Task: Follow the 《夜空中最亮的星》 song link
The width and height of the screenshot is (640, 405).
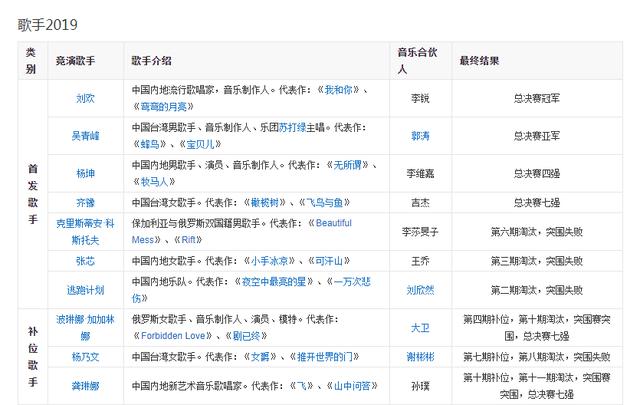Action: (x=274, y=282)
